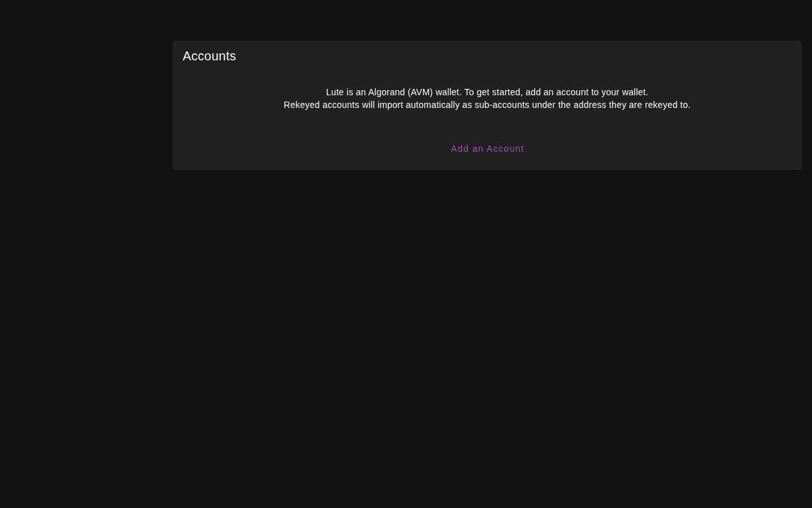Click the 'Lute is an Algorand (AVM) wallet' line
Screen dimensions: 812x508
point(487,92)
